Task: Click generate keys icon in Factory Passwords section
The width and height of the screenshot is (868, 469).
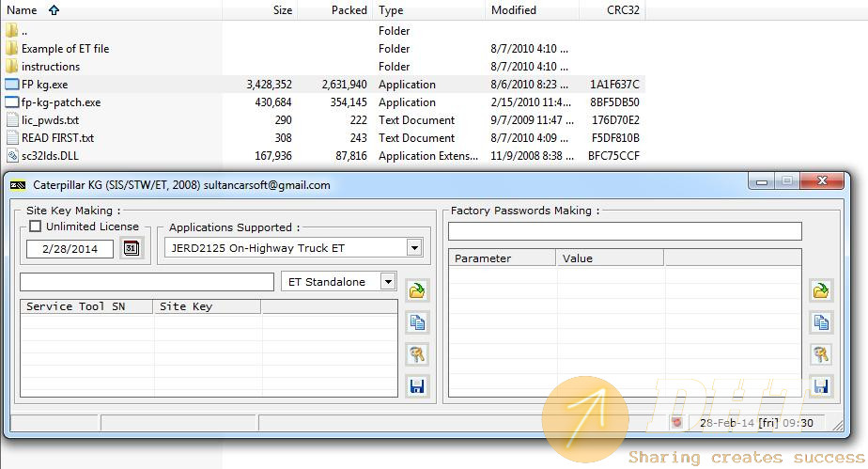Action: coord(821,354)
